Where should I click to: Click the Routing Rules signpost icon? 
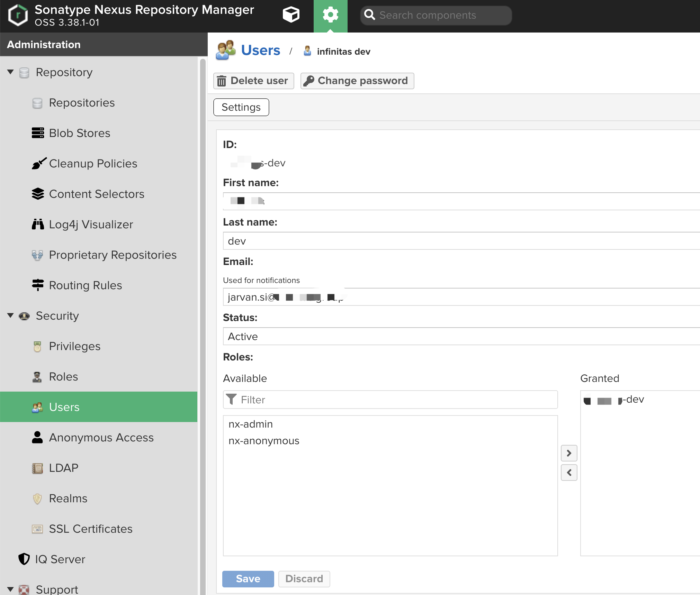[38, 285]
